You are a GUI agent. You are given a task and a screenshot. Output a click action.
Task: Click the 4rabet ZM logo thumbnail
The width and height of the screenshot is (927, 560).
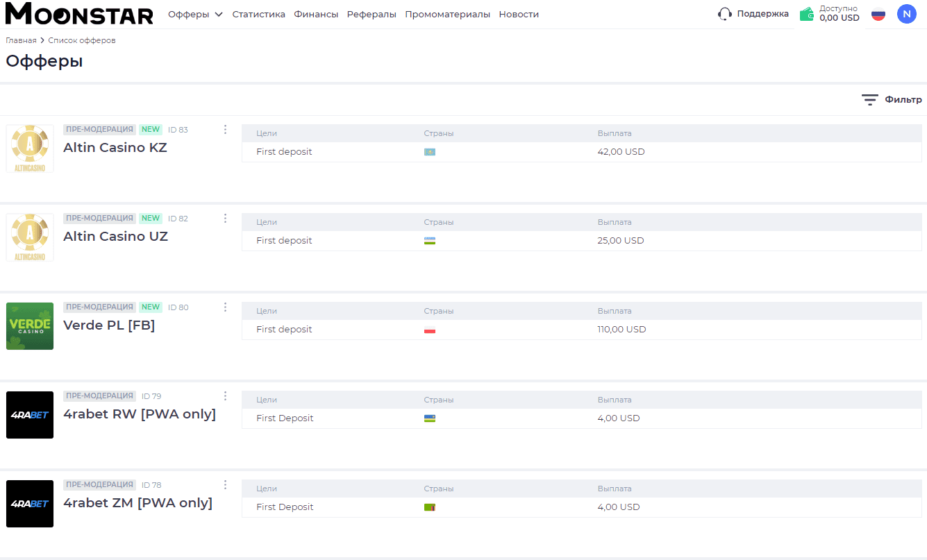(30, 504)
